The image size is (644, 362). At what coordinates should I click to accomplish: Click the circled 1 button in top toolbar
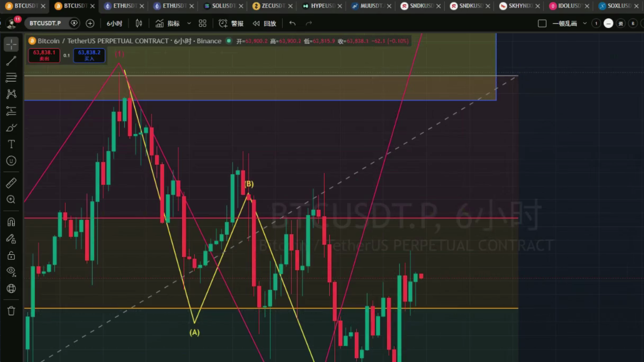596,23
